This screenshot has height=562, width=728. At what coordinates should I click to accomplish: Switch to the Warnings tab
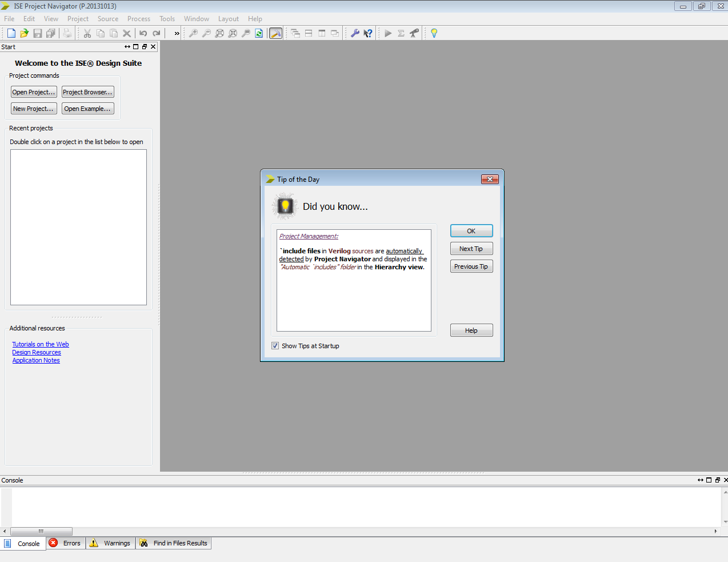click(110, 543)
